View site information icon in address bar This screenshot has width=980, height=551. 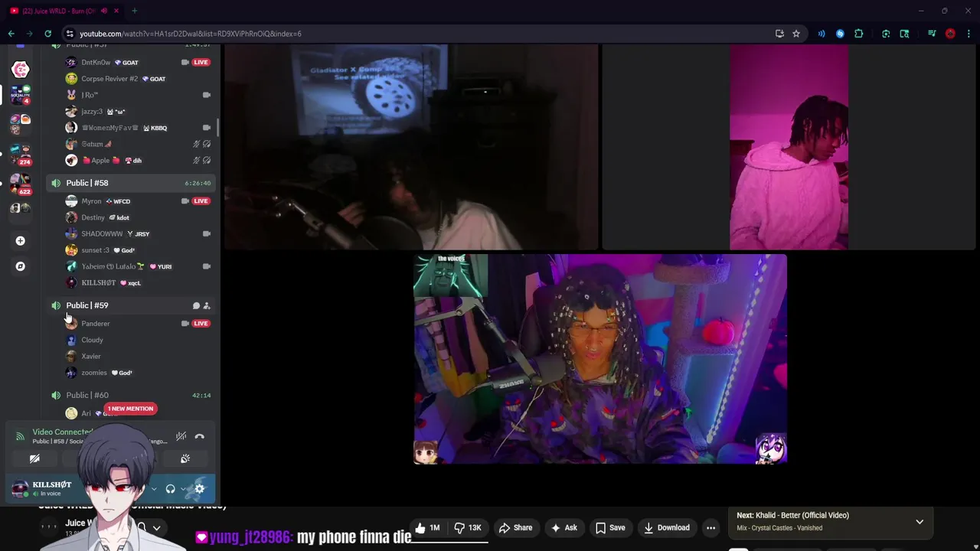click(x=70, y=34)
